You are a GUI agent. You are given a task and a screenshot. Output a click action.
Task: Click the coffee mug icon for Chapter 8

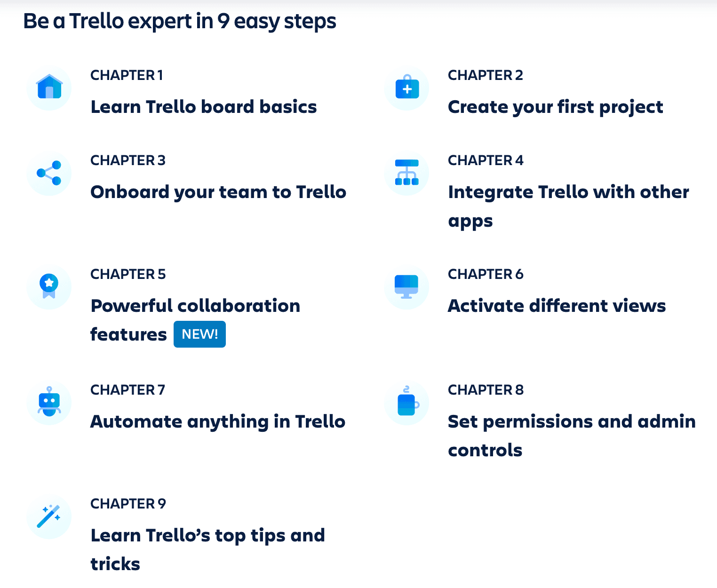pos(407,402)
